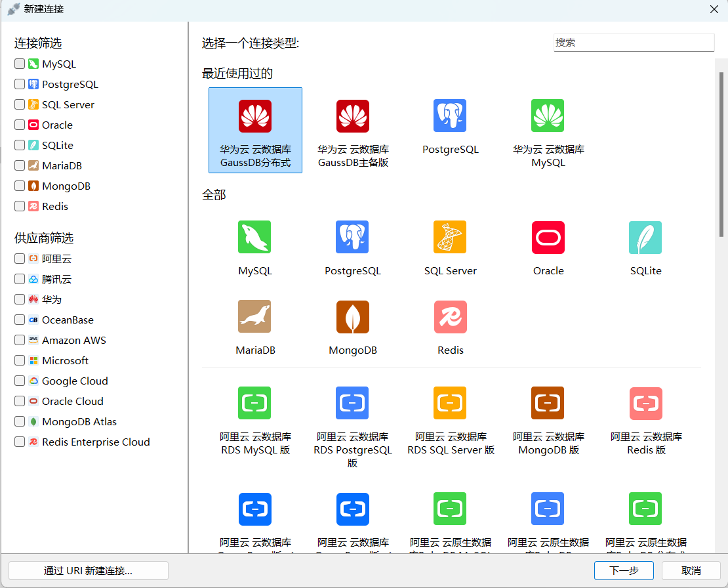
Task: Check Redis connection filter
Action: (x=20, y=206)
